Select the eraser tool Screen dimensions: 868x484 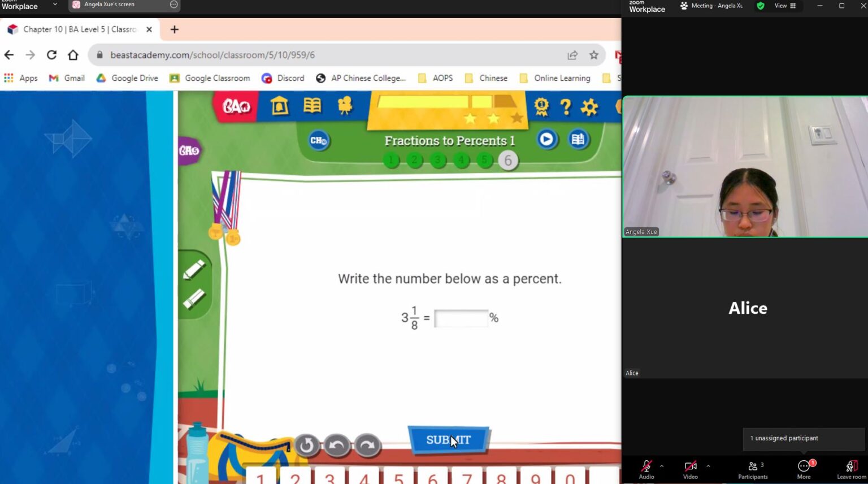coord(194,299)
